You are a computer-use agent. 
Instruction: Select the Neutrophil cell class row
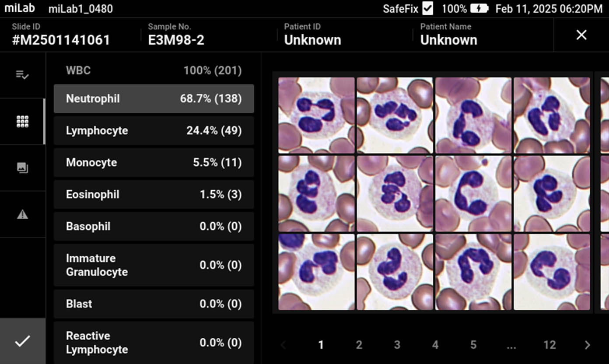pos(154,99)
